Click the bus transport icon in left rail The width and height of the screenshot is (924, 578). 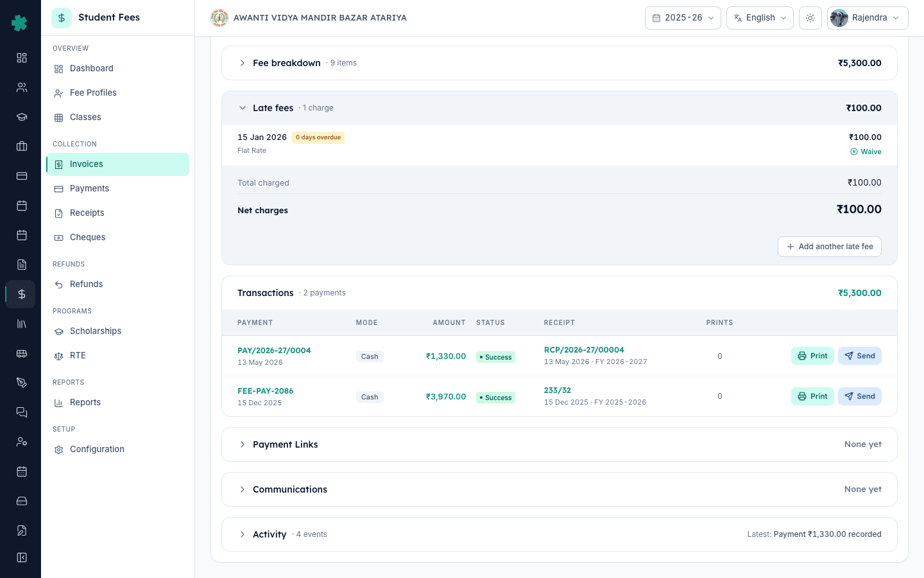click(22, 353)
